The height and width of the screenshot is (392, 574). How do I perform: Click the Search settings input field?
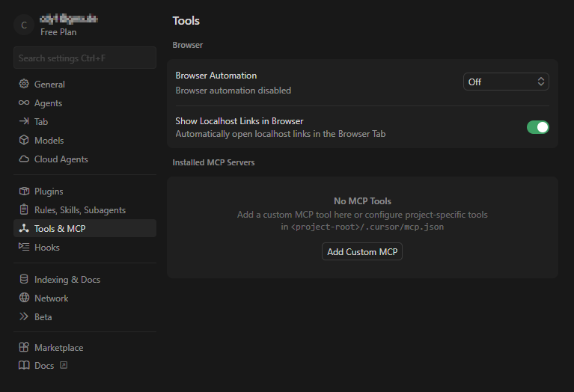click(x=84, y=58)
